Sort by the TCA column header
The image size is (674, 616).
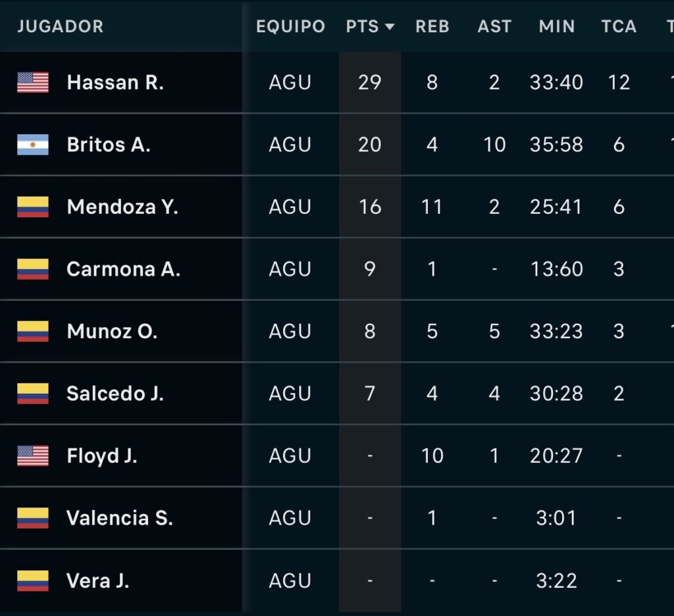coord(619,27)
